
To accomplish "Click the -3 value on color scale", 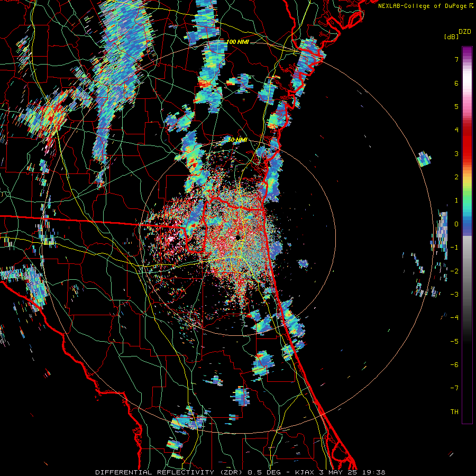I will (x=454, y=295).
